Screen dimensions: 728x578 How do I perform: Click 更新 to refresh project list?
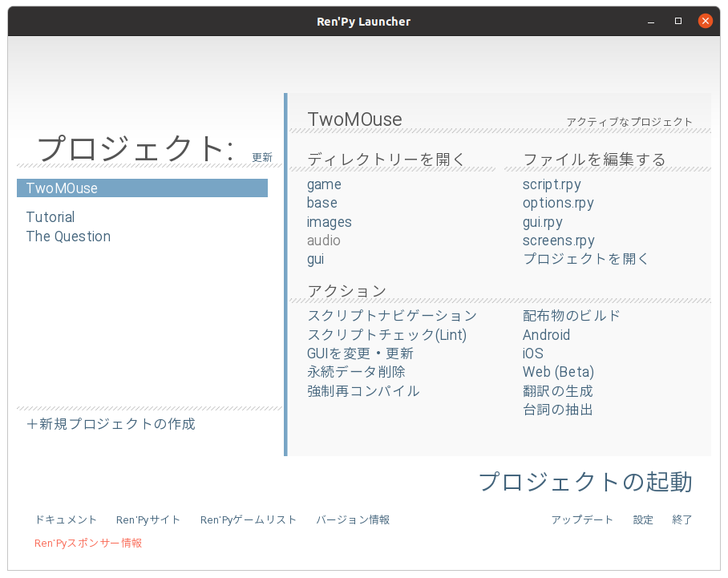click(262, 157)
